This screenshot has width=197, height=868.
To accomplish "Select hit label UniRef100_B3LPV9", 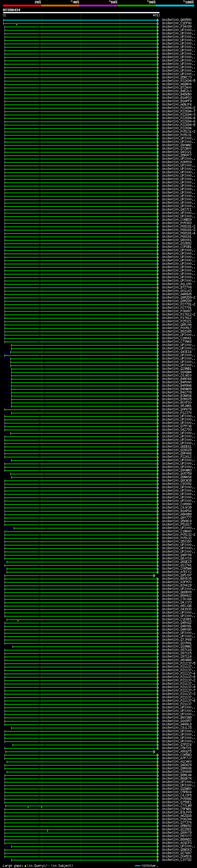I will pos(177,812).
